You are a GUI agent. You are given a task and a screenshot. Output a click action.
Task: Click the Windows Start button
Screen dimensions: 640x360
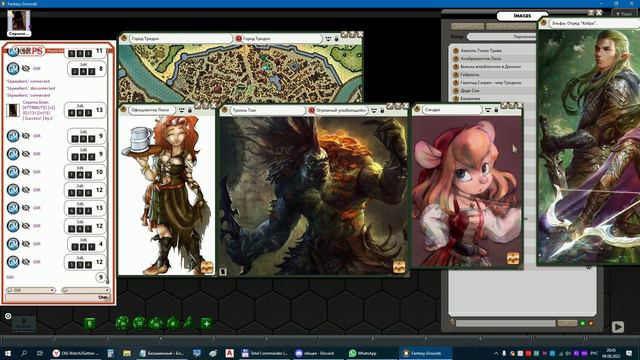coord(7,353)
